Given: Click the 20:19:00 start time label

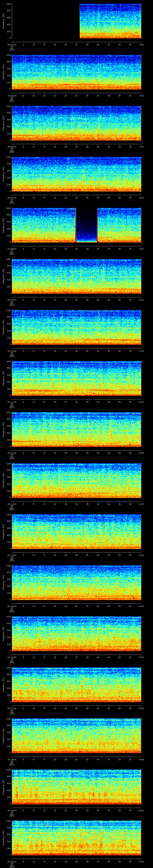Looking at the screenshot, I should 12,810.
